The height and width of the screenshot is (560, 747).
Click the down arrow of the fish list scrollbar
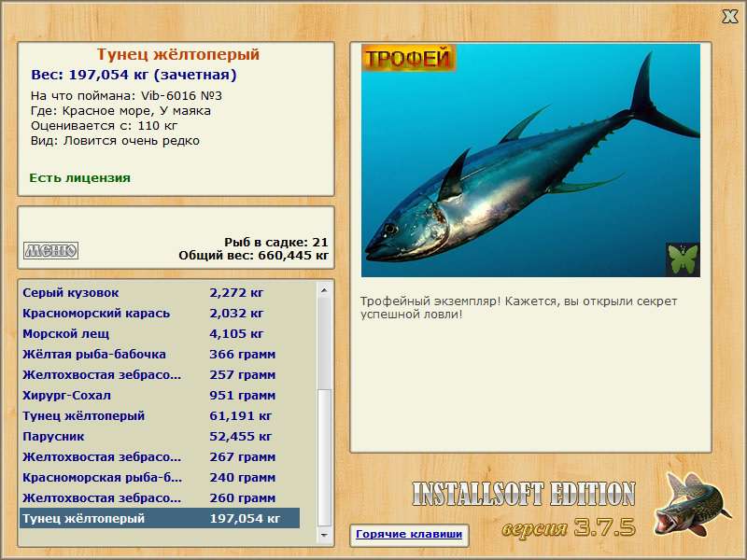(x=324, y=535)
